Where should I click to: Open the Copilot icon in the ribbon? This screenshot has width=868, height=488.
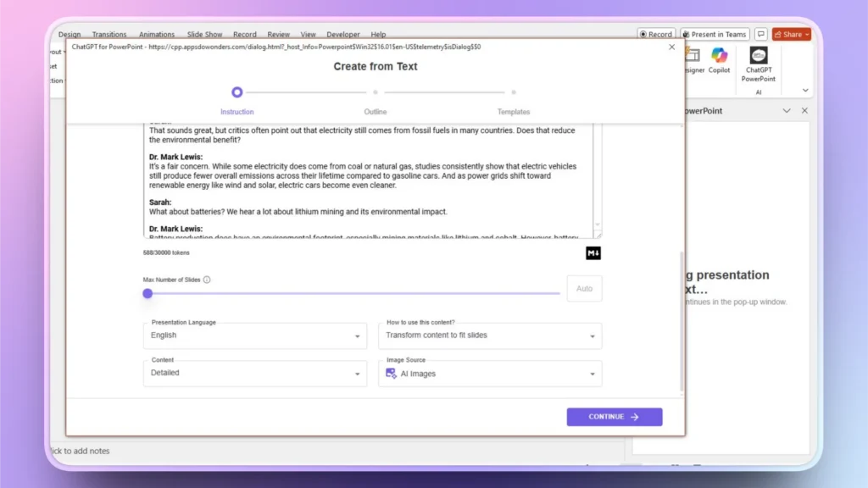[720, 61]
